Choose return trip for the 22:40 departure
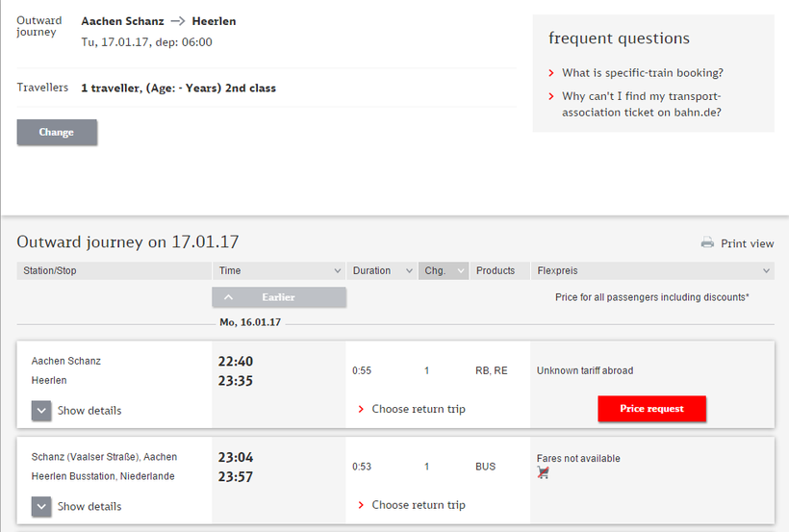Screen dimensions: 789x532 coord(419,410)
